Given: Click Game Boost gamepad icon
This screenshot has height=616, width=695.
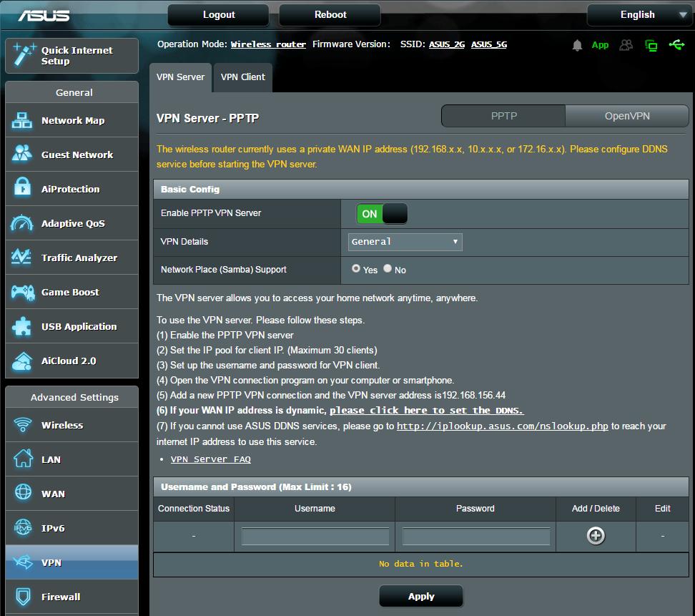Looking at the screenshot, I should click(23, 292).
